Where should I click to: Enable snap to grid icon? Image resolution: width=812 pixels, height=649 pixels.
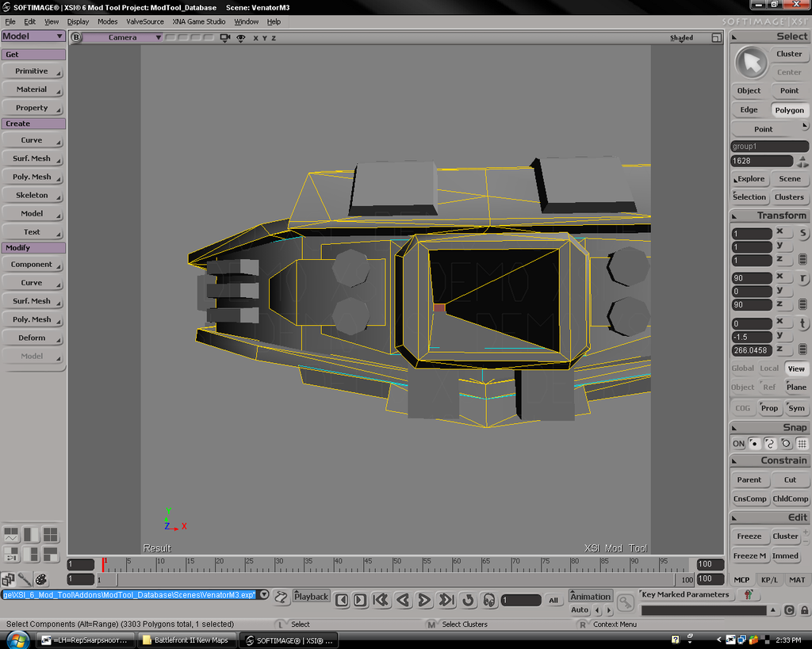(802, 444)
